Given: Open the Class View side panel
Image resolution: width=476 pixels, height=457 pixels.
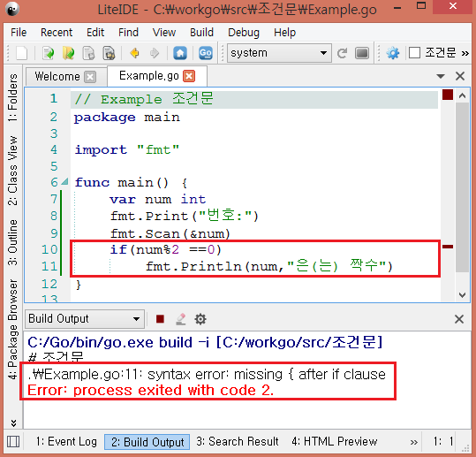Looking at the screenshot, I should 13,171.
